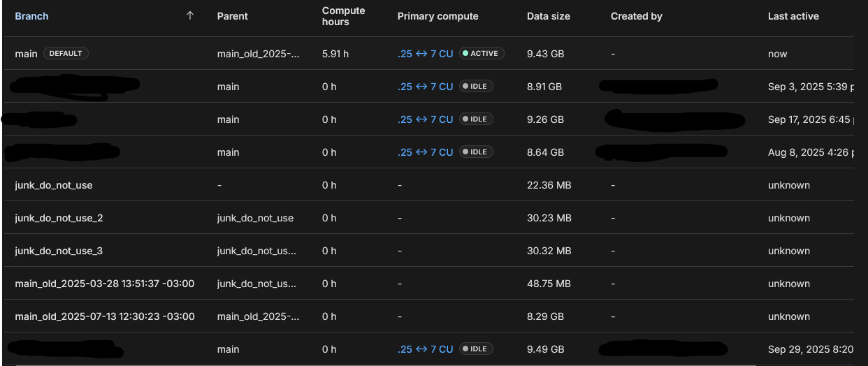This screenshot has height=366, width=868.
Task: Open the junk_do_not_use_2 branch
Action: coord(59,218)
